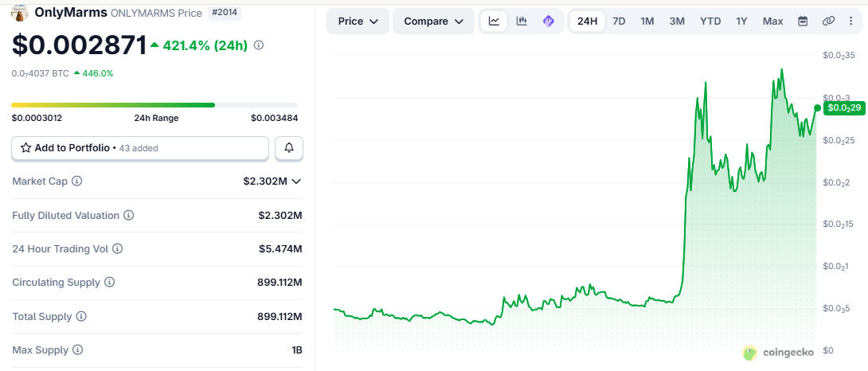
Task: Click the green price dot at chart end
Action: 818,108
